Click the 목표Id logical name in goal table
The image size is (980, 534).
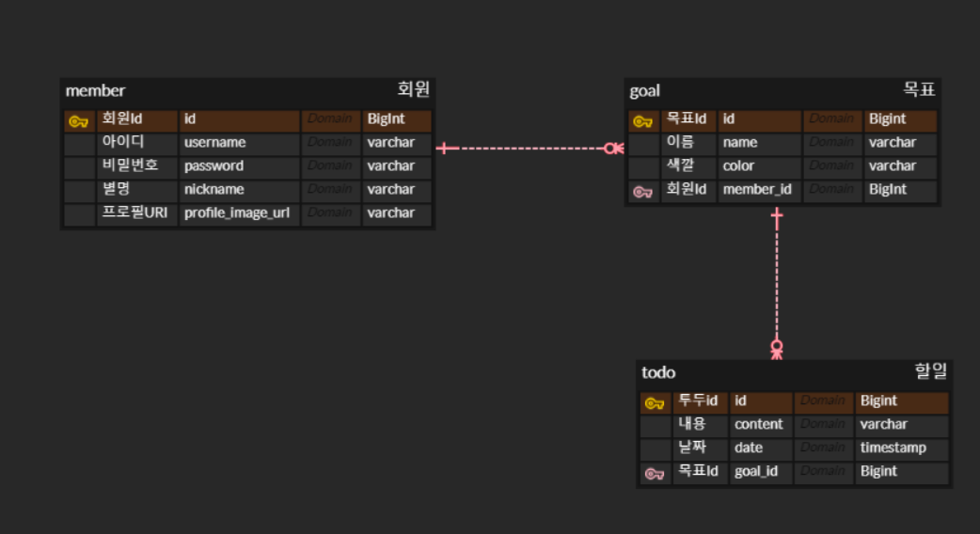[688, 118]
